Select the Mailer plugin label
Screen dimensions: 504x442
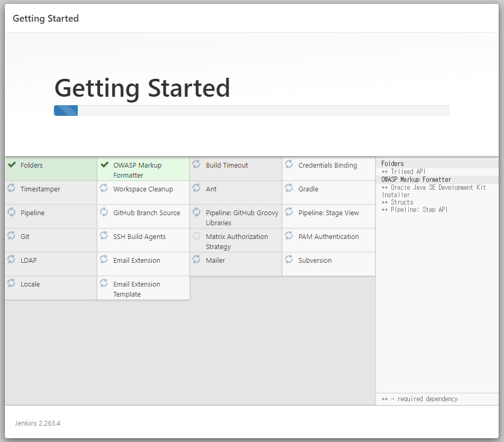click(x=215, y=260)
